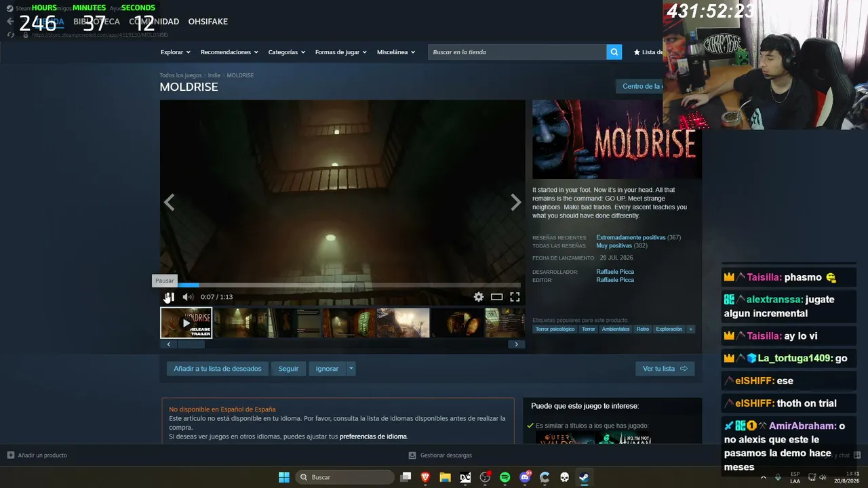This screenshot has width=868, height=488.
Task: Expand the Categorías store menu
Action: coord(287,52)
